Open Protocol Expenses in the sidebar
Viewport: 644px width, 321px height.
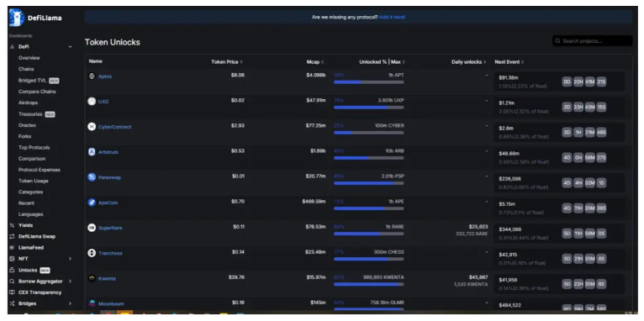(39, 170)
